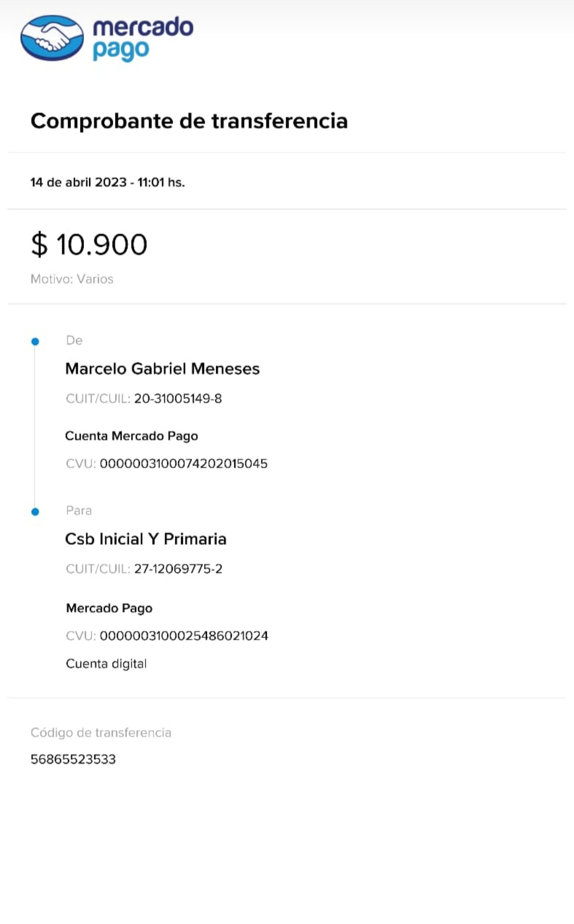Screen dimensions: 574x924
Task: Select sender name Marcelo Gabriel Meneses
Action: 162,369
